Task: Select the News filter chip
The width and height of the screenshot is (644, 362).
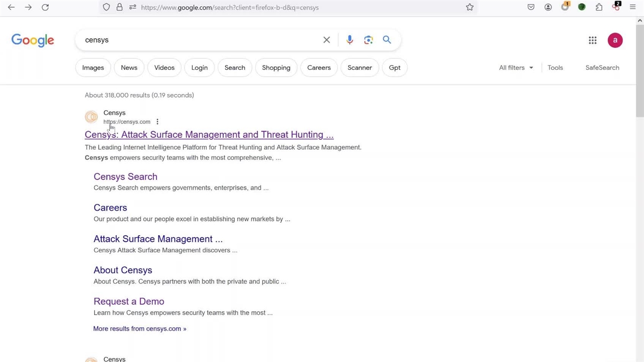Action: 129,67
